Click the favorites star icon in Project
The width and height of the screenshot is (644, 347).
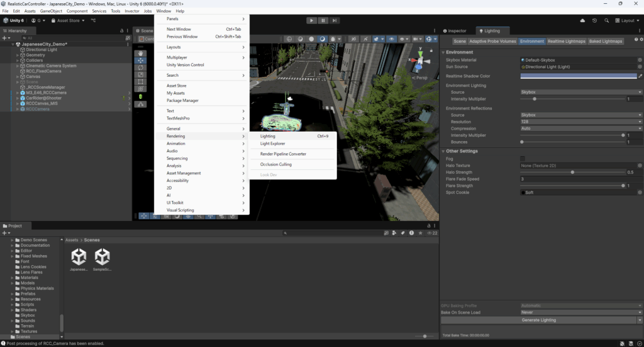420,233
